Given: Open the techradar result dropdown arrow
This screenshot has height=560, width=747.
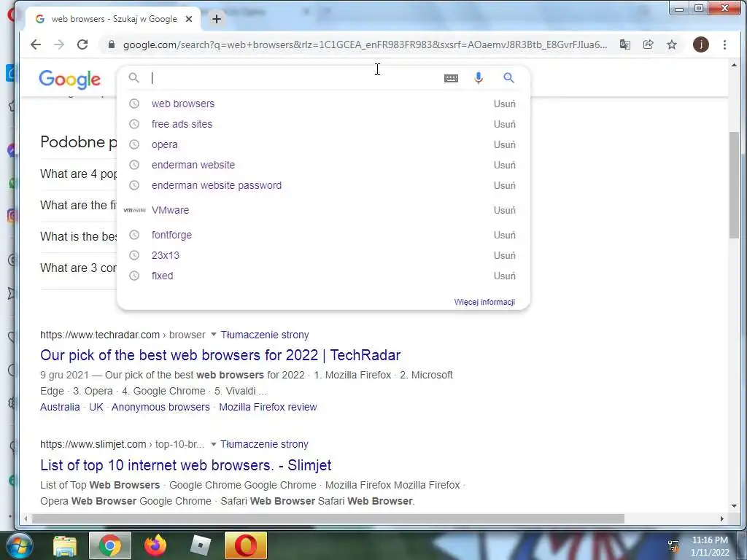Looking at the screenshot, I should point(214,335).
